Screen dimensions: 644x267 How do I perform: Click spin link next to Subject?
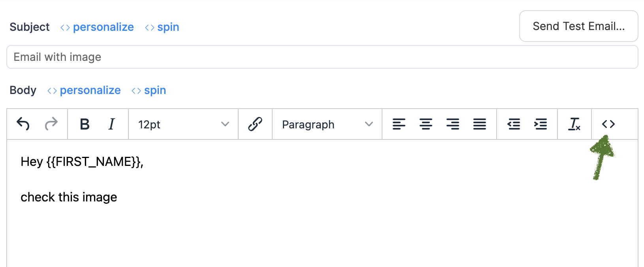pos(162,27)
